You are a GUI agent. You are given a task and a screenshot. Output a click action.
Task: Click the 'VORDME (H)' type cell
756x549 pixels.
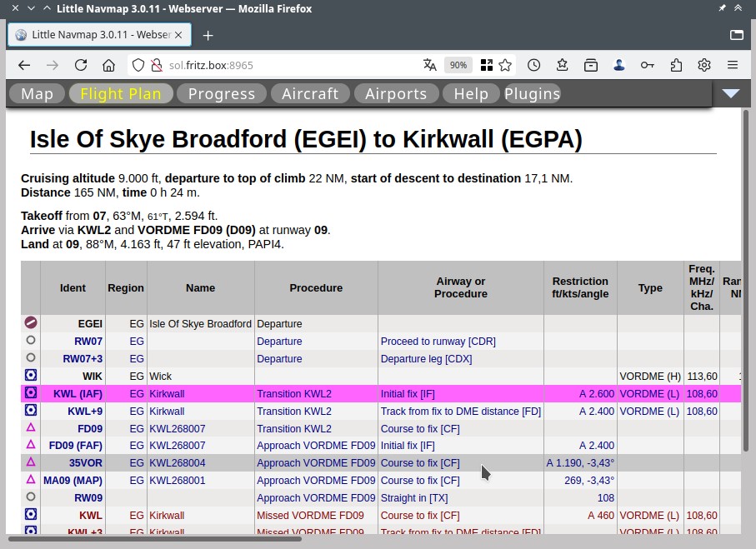(x=650, y=377)
